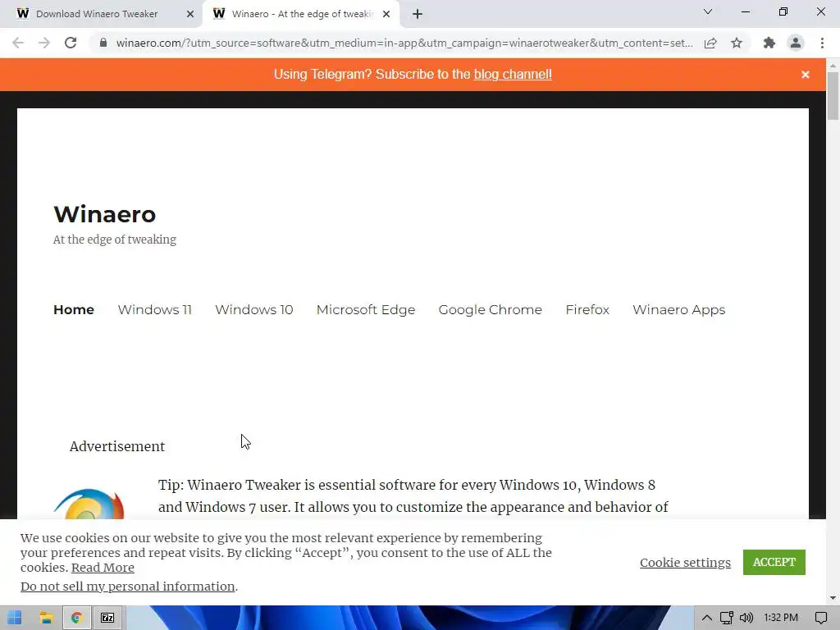Follow the blog channel link

click(513, 74)
